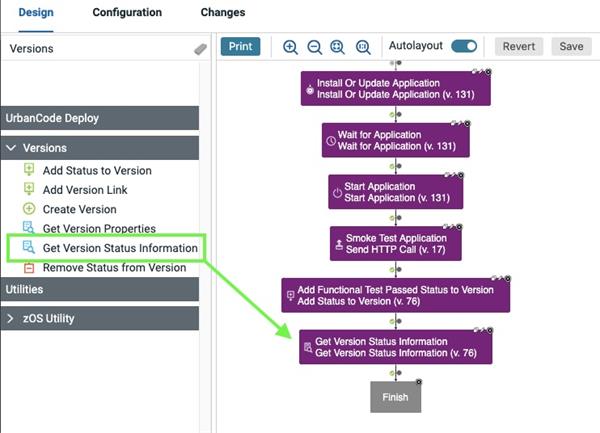Click the palette panel vertical scrollbar
The image size is (600, 433).
tap(205, 245)
